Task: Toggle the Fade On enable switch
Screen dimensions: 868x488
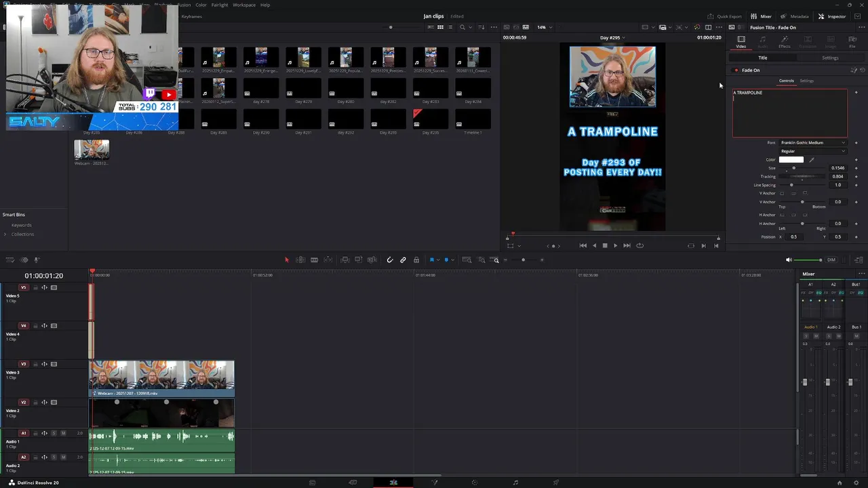Action: tap(736, 70)
